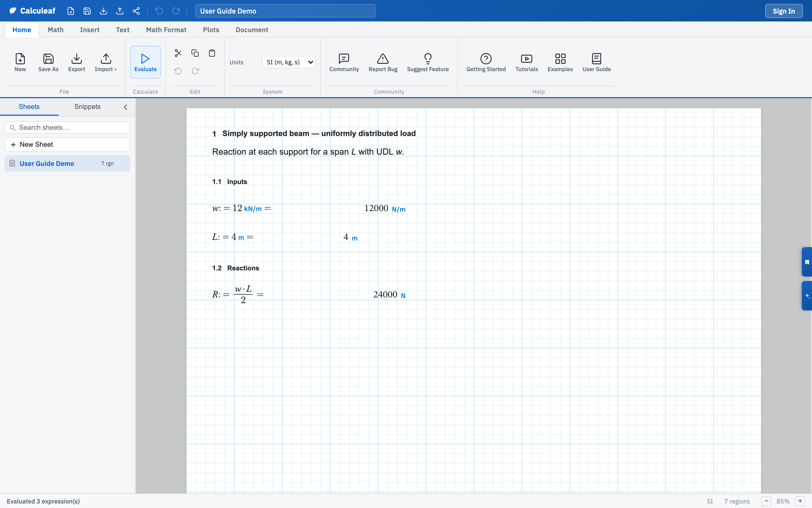812x508 pixels.
Task: Click the 24000 N result
Action: (389, 295)
